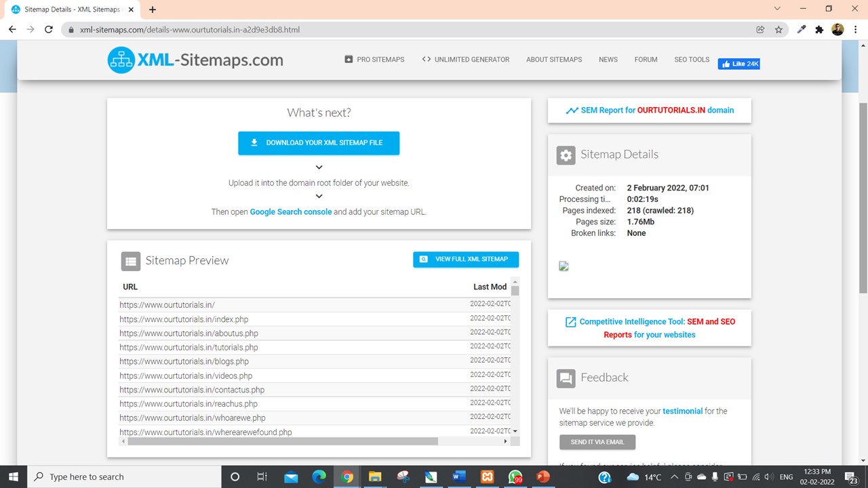Screen dimensions: 868x488
Task: Open PRO SITEMAPS in navigation
Action: point(374,60)
